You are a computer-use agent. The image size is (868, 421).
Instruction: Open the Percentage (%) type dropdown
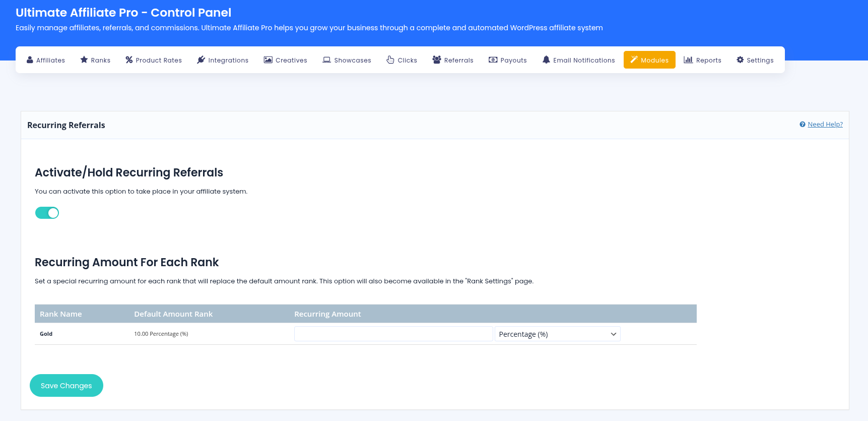558,334
